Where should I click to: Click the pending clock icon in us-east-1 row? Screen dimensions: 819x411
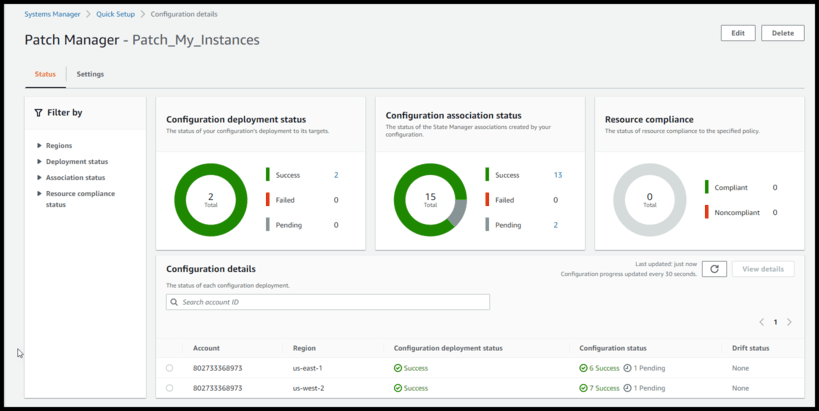click(627, 368)
